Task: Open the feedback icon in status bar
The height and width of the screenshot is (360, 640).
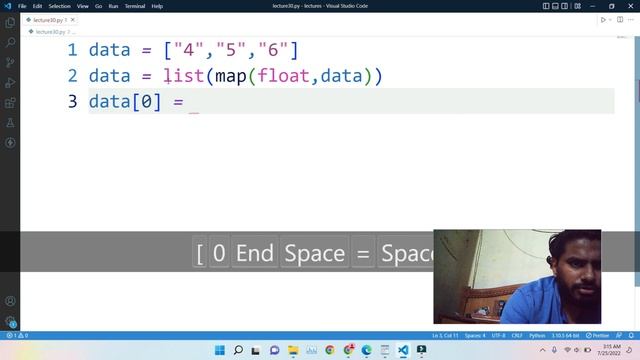Action: [x=619, y=336]
